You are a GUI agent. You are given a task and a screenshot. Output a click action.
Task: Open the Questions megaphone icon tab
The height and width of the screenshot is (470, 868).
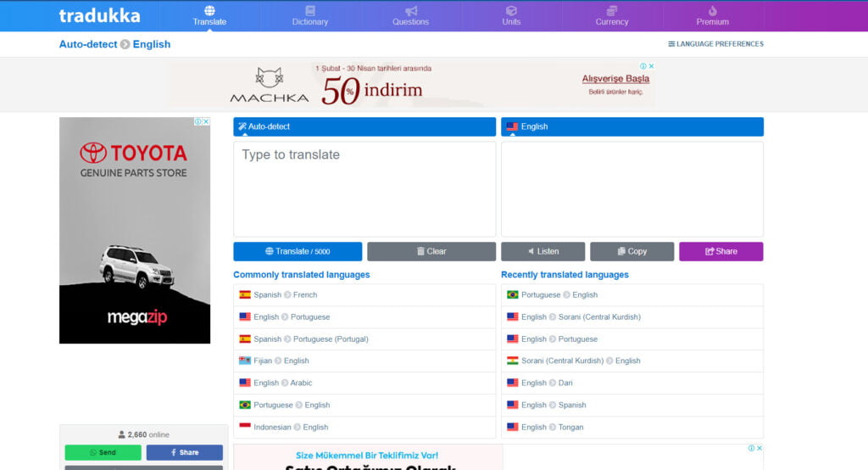[x=410, y=15]
